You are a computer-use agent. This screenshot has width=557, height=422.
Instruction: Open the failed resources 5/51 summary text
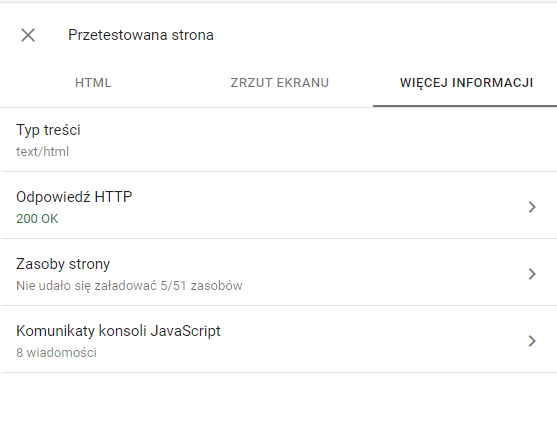pyautogui.click(x=129, y=286)
